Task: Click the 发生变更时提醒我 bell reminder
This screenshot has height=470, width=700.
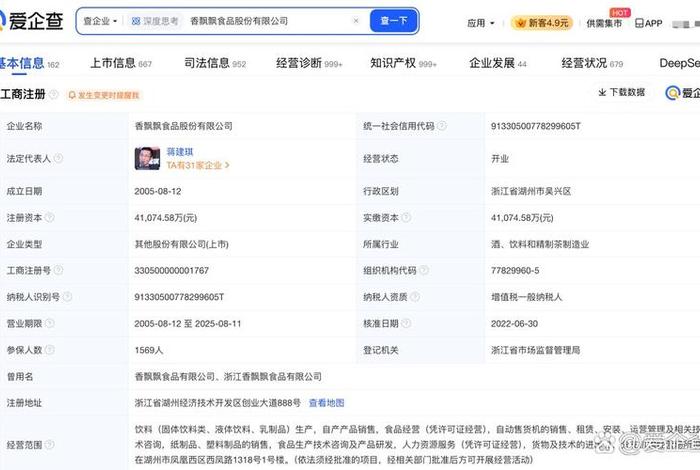Action: coord(104,95)
